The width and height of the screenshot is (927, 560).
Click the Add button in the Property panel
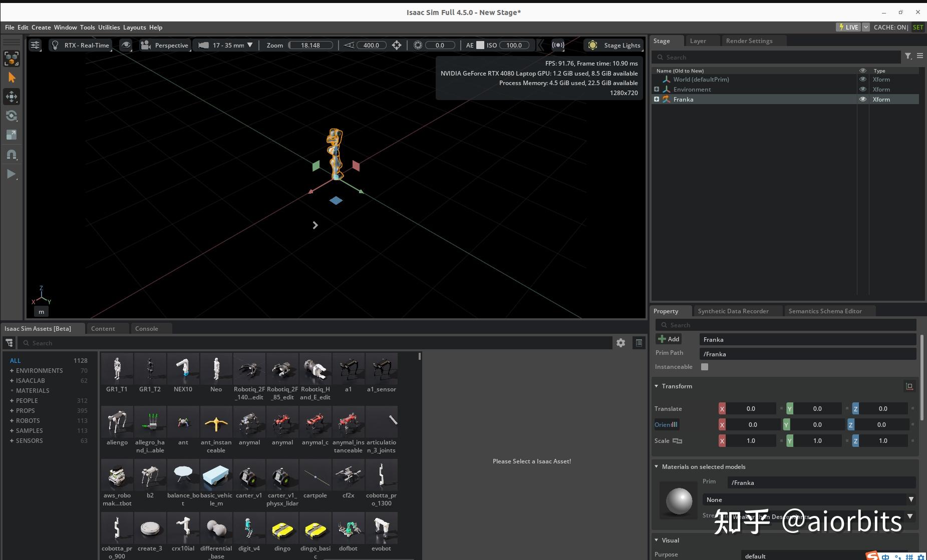click(669, 339)
